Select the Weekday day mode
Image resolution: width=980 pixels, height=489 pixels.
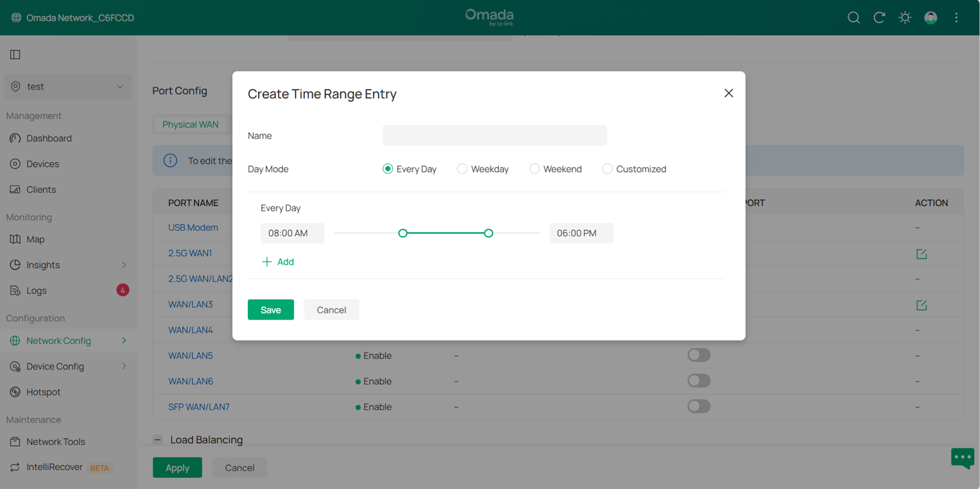coord(462,168)
